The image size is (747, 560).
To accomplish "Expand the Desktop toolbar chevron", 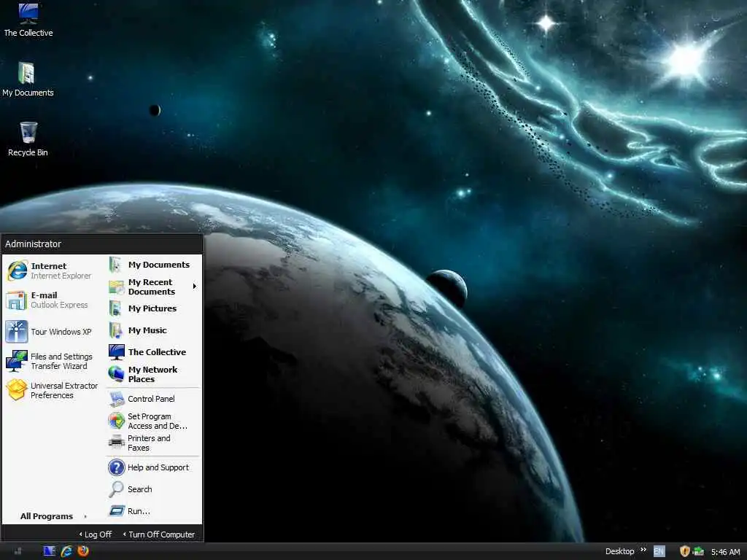I will pos(643,550).
